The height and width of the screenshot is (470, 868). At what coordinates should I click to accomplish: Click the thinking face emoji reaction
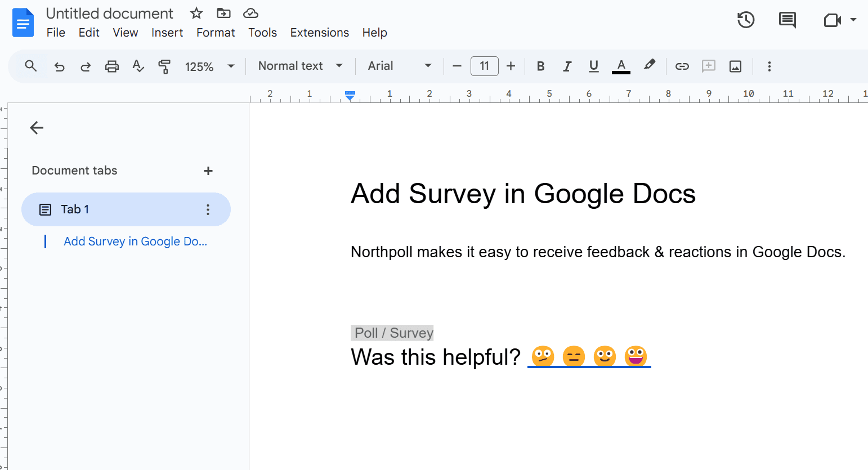tap(543, 356)
